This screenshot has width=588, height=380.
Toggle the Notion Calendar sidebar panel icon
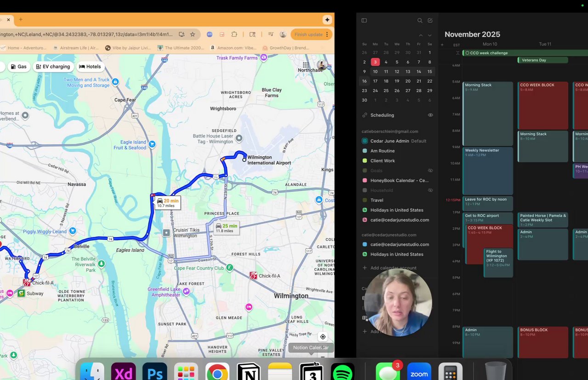point(364,20)
